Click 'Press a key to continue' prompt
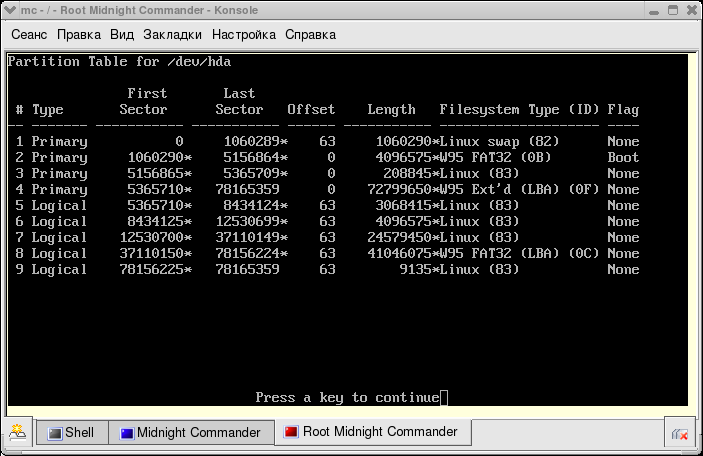Screen dimensions: 703x456 coord(347,397)
